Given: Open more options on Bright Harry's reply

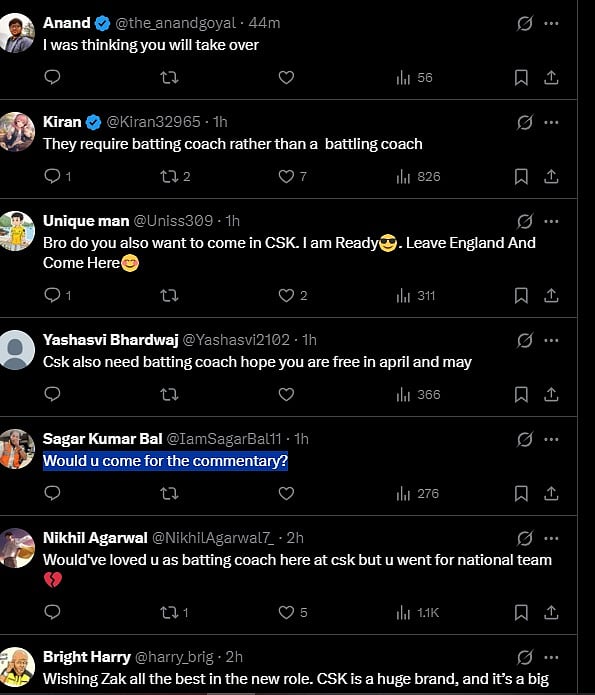Looking at the screenshot, I should click(x=551, y=657).
